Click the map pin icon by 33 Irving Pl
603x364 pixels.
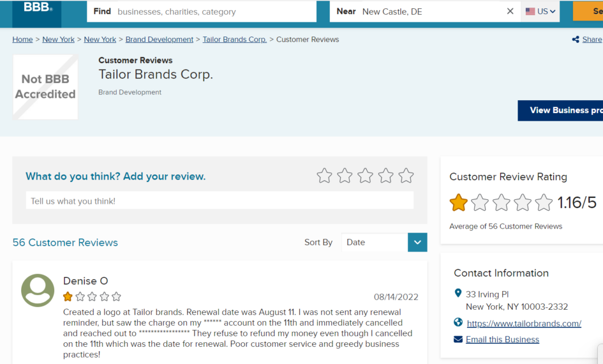coord(458,293)
